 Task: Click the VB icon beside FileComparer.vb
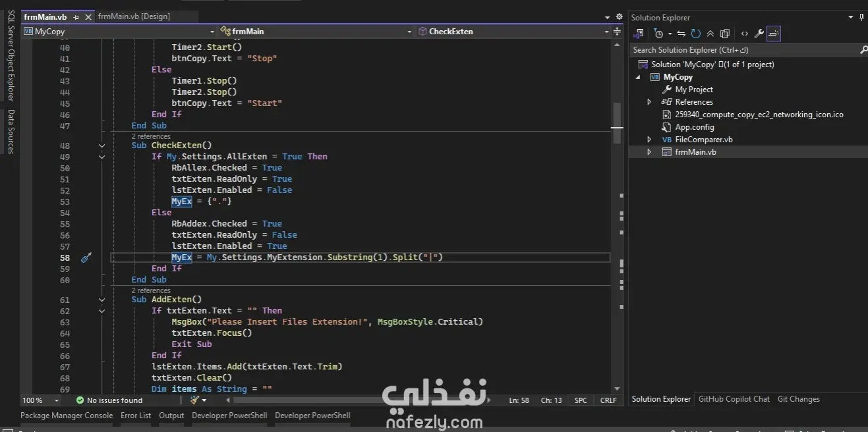[667, 140]
